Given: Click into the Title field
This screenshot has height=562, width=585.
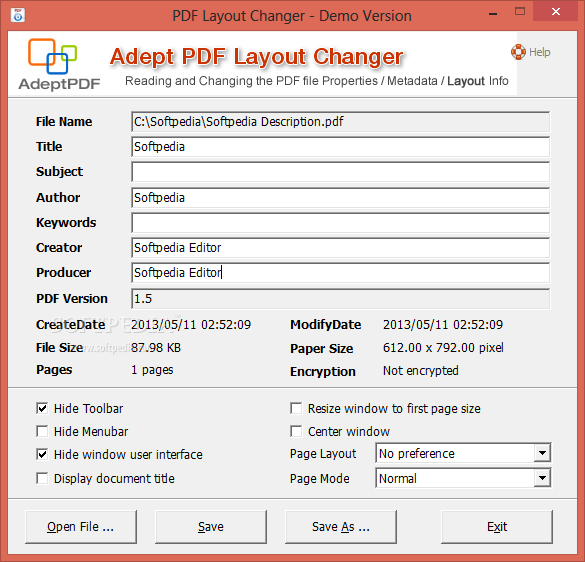Looking at the screenshot, I should 340,147.
